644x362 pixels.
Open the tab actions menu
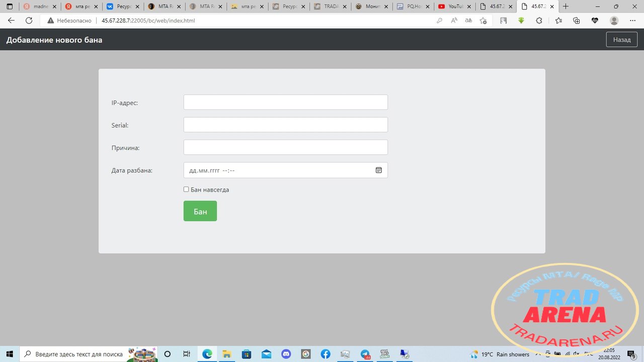[9, 7]
